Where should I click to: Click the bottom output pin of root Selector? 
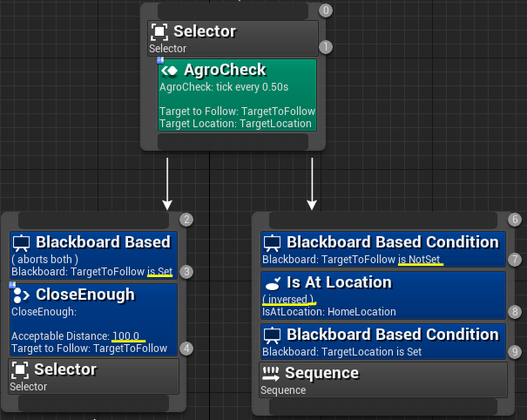click(233, 141)
